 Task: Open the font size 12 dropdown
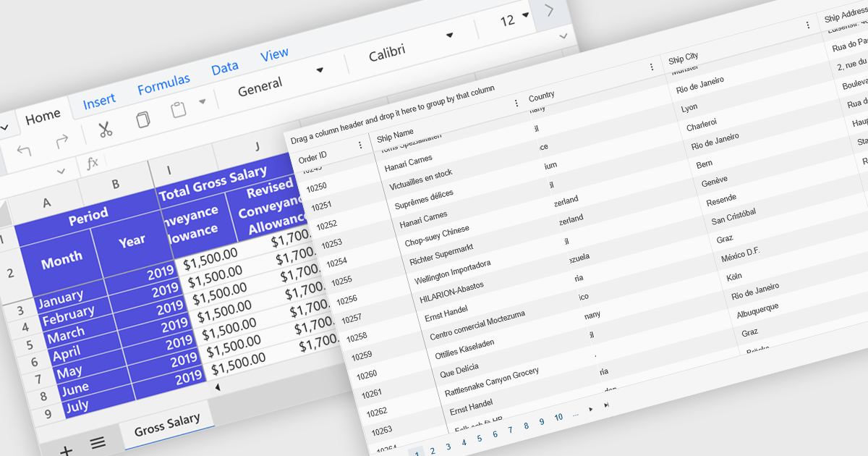click(x=525, y=14)
